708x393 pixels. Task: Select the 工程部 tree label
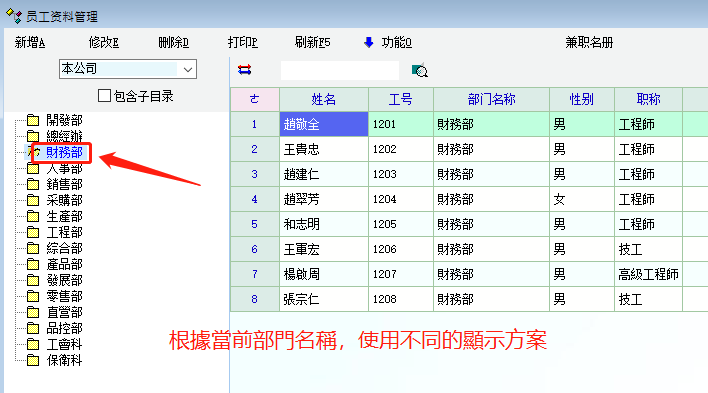64,232
